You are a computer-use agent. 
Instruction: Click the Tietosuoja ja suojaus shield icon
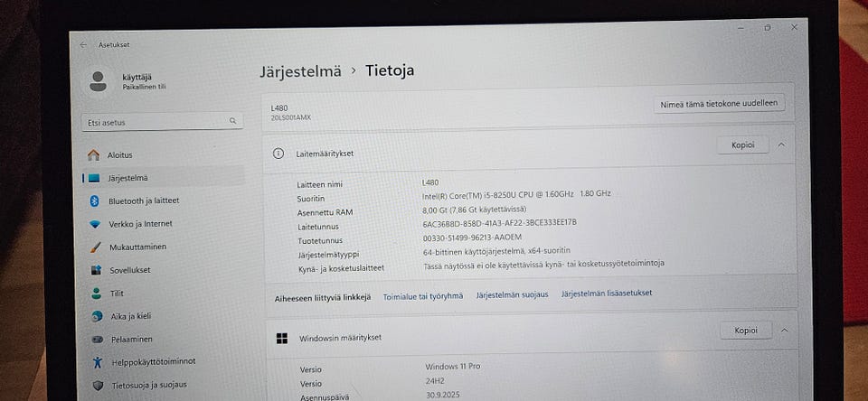click(x=98, y=385)
